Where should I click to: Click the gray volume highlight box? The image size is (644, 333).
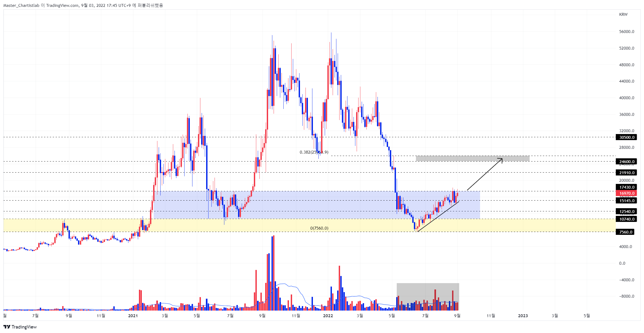[428, 297]
